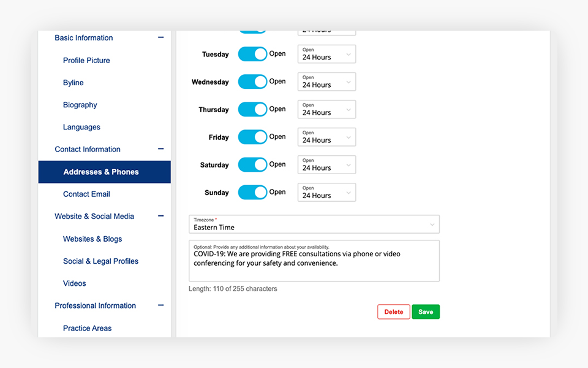This screenshot has width=588, height=368.
Task: Expand the Timezone dropdown
Action: point(314,224)
